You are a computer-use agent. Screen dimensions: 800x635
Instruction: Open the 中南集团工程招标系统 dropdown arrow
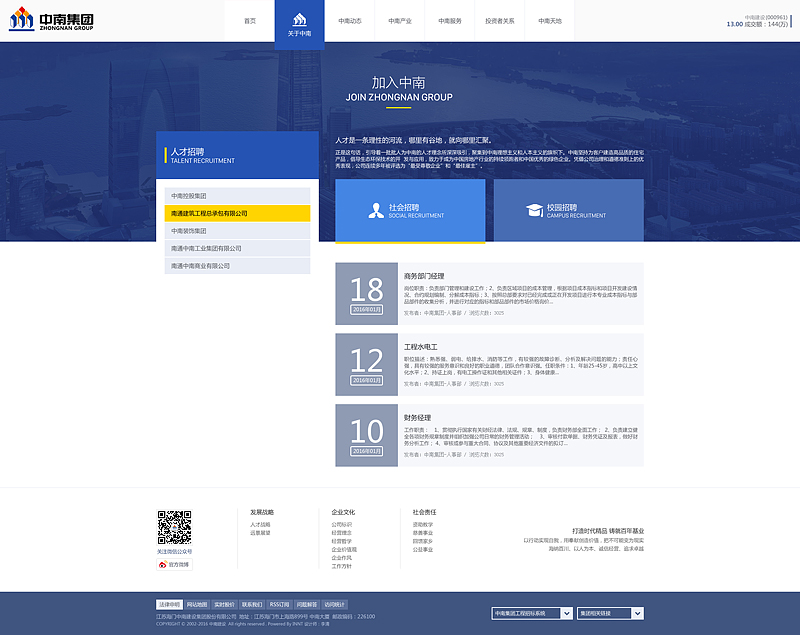[x=566, y=613]
